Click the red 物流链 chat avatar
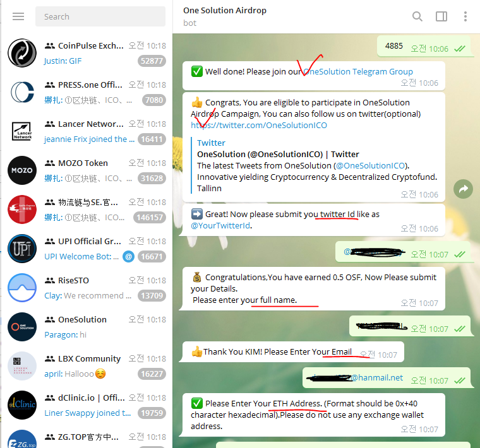Screen dimensions: 480x448 (22, 209)
